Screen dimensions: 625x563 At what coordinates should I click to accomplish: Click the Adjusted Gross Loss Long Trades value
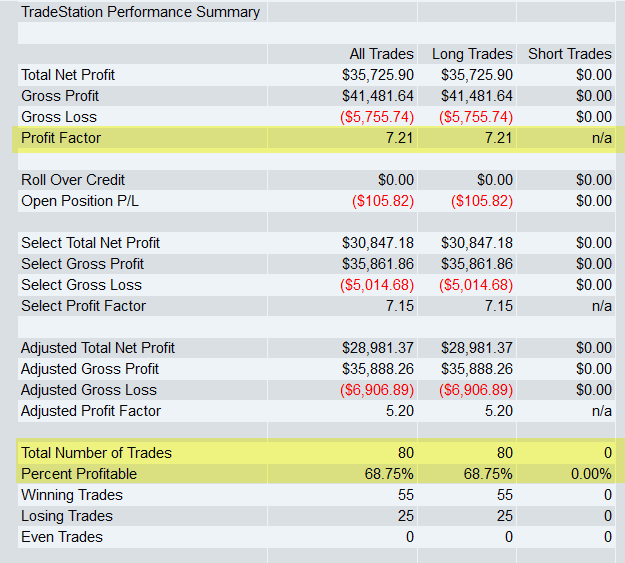476,390
